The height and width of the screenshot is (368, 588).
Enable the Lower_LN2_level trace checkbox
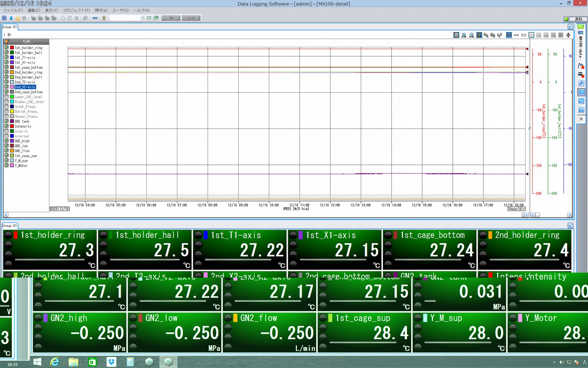pyautogui.click(x=6, y=97)
